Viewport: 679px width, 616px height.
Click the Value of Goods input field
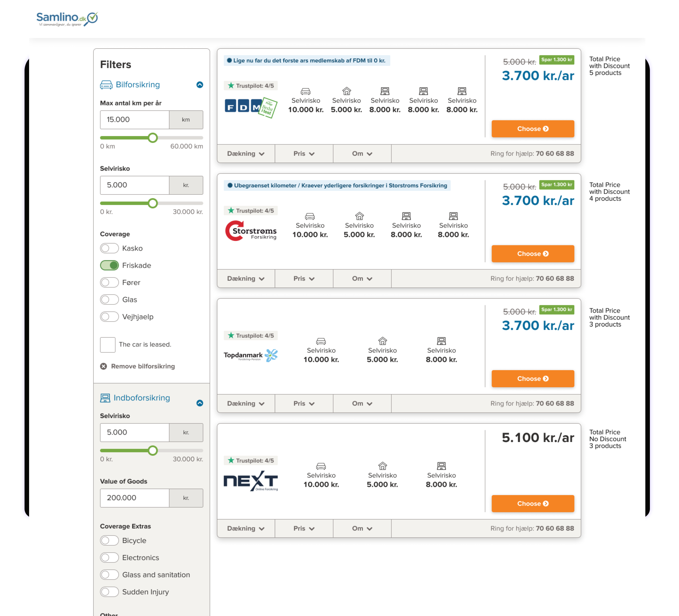(135, 498)
